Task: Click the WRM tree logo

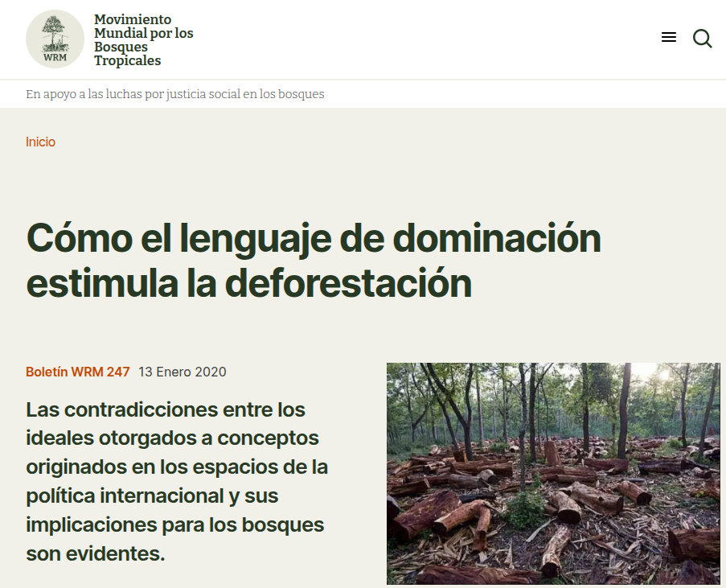Action: (x=55, y=39)
